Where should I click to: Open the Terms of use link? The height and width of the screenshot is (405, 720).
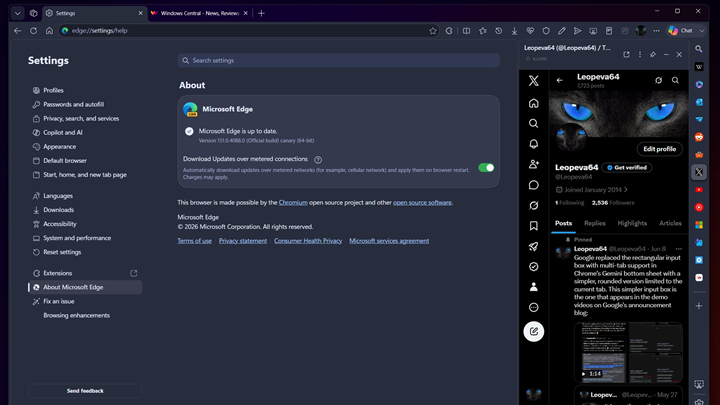(195, 241)
